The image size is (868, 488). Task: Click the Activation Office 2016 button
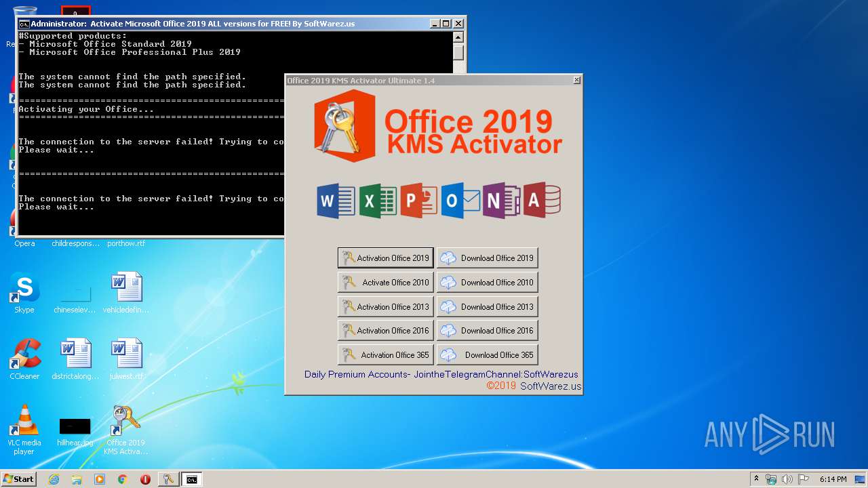pyautogui.click(x=385, y=330)
